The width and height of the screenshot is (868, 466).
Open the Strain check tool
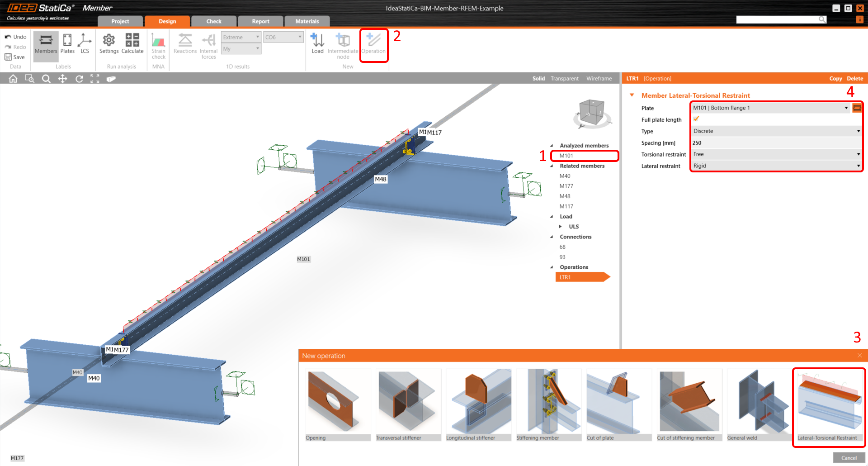coord(158,44)
